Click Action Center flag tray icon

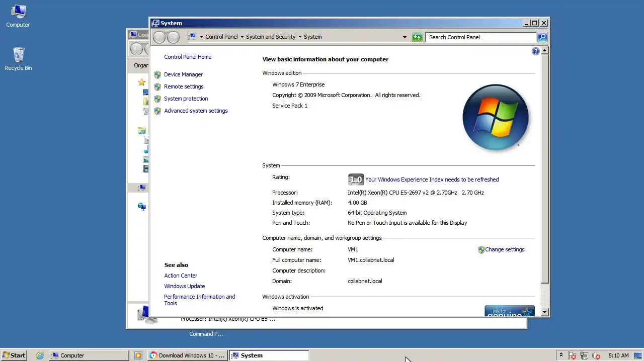[x=572, y=355]
